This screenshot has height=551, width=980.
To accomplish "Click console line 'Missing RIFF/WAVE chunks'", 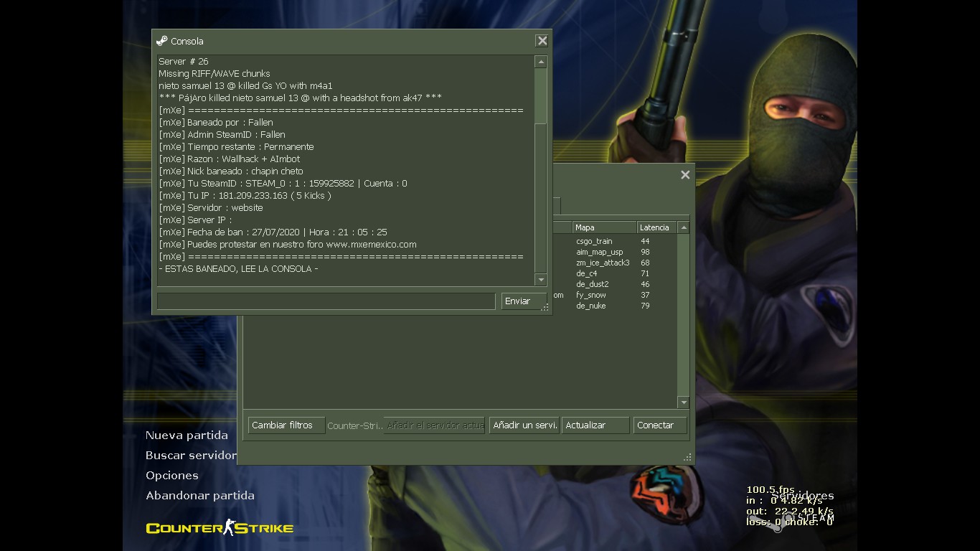I will [215, 74].
